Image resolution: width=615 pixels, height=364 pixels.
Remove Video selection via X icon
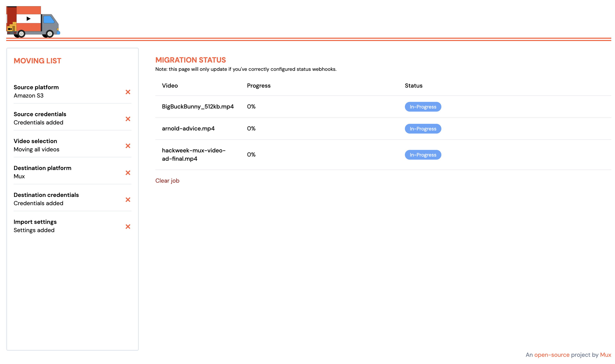click(128, 146)
